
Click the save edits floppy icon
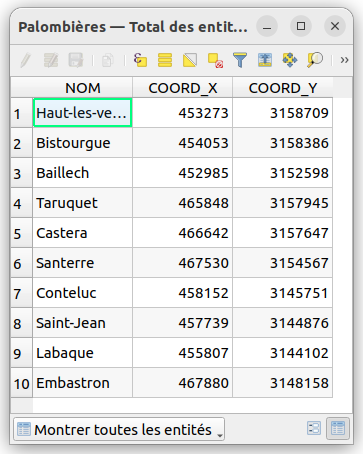click(76, 60)
